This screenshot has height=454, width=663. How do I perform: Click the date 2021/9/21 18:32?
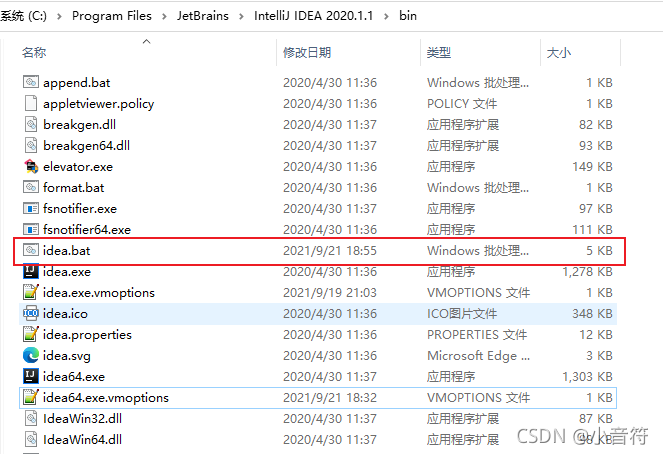pyautogui.click(x=330, y=397)
